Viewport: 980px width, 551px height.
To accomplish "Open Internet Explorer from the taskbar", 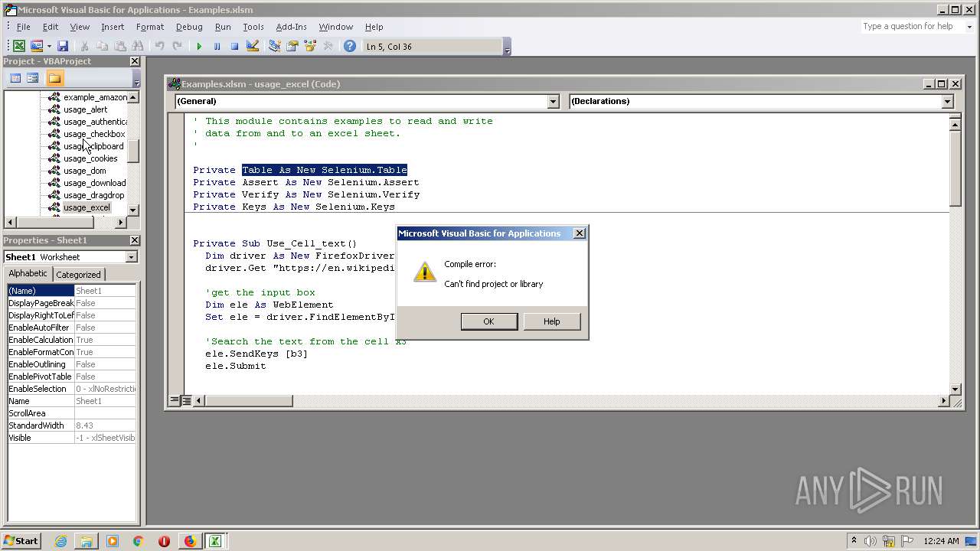I will pyautogui.click(x=60, y=541).
